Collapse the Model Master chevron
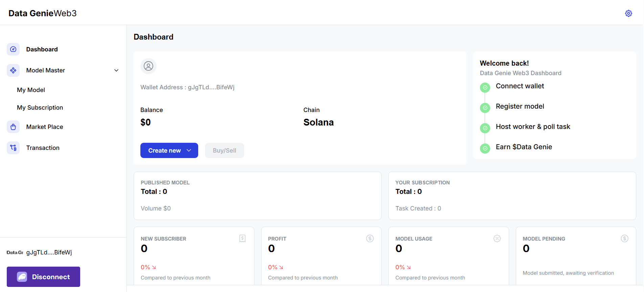 coord(116,70)
